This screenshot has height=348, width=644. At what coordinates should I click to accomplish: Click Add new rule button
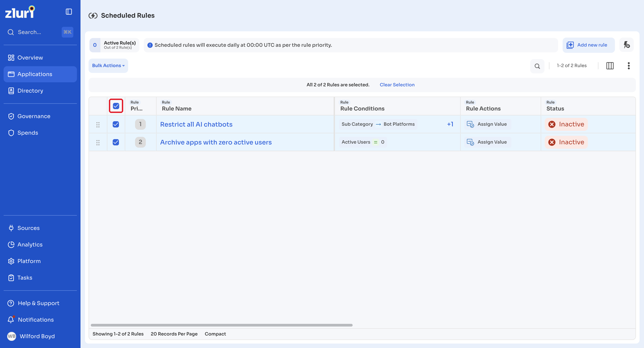588,45
